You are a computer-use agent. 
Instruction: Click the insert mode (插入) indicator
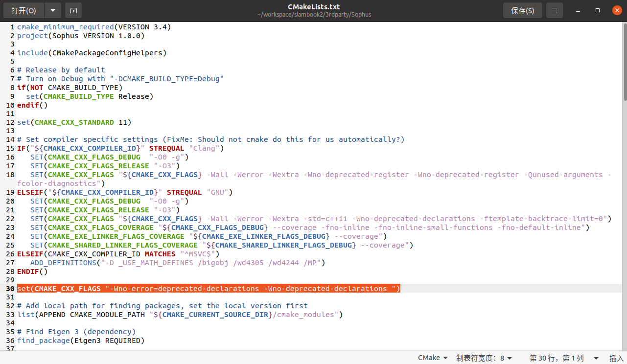tap(616, 358)
